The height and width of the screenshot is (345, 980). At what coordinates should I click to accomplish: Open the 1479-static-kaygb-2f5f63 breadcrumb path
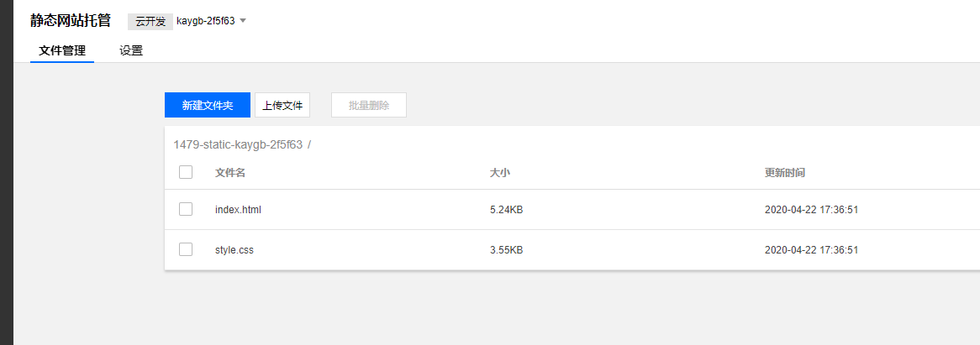(x=238, y=144)
